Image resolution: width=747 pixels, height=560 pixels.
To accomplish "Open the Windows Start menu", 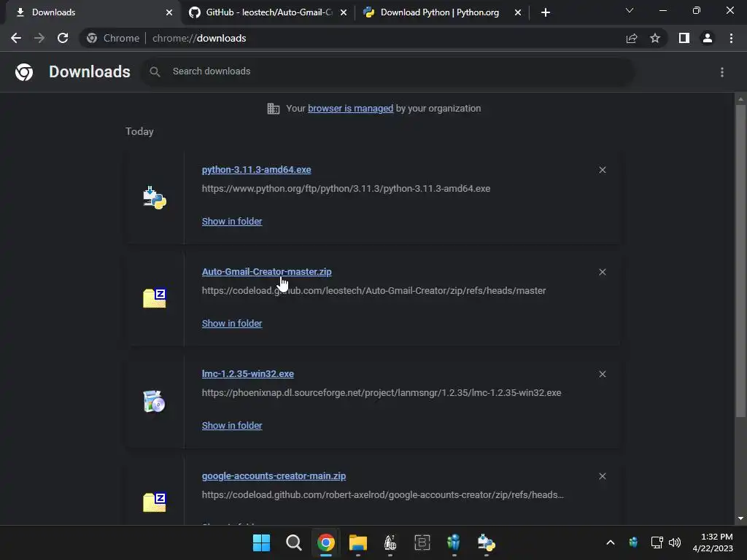I will tap(261, 542).
